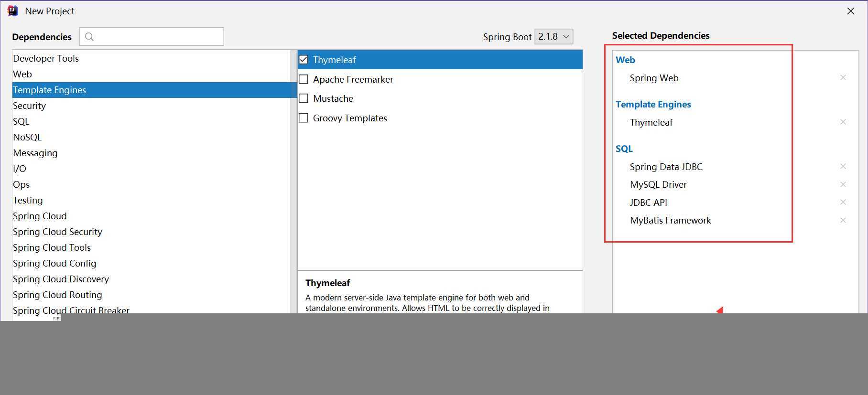
Task: Check the Mustache checkbox
Action: (304, 98)
